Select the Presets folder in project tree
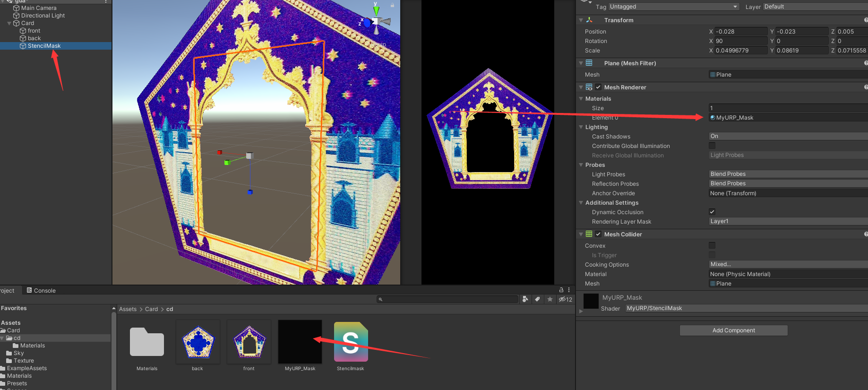Screen dimensions: 868x390 [17, 383]
